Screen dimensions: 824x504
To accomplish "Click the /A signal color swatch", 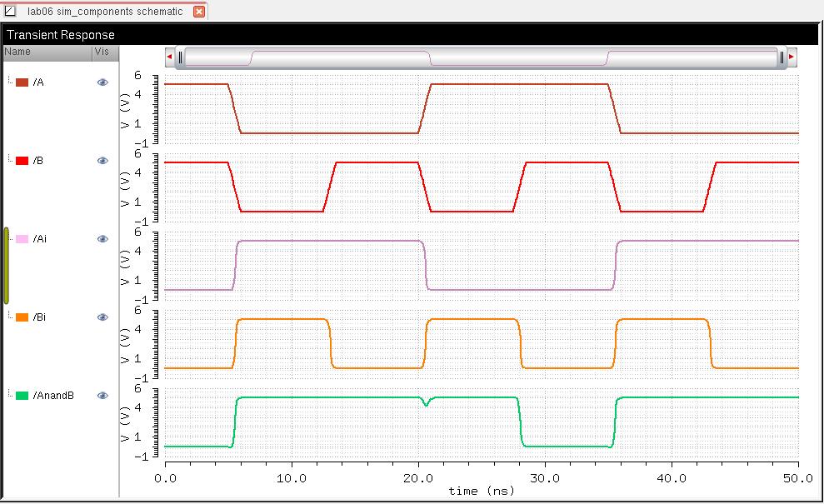I will pos(22,82).
